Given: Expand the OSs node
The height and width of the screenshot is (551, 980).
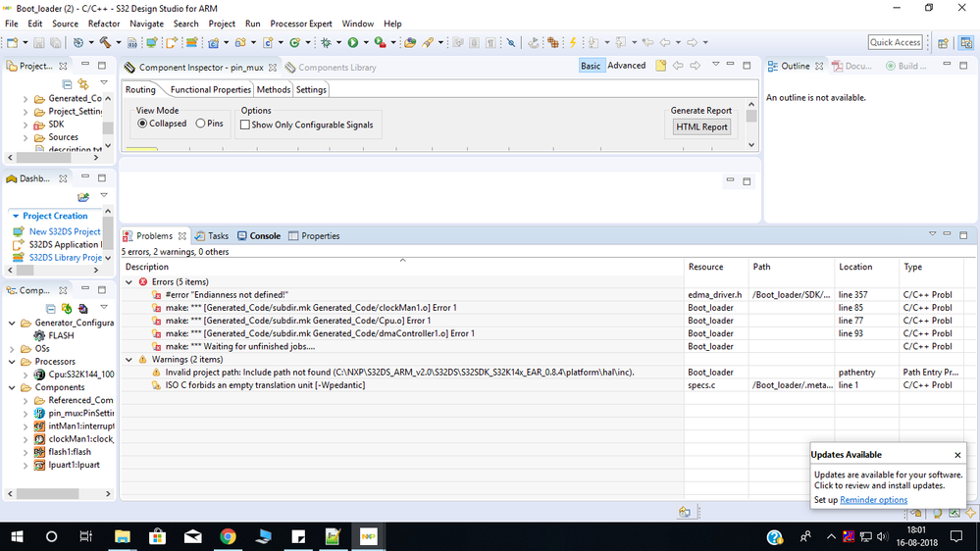Looking at the screenshot, I should [12, 349].
